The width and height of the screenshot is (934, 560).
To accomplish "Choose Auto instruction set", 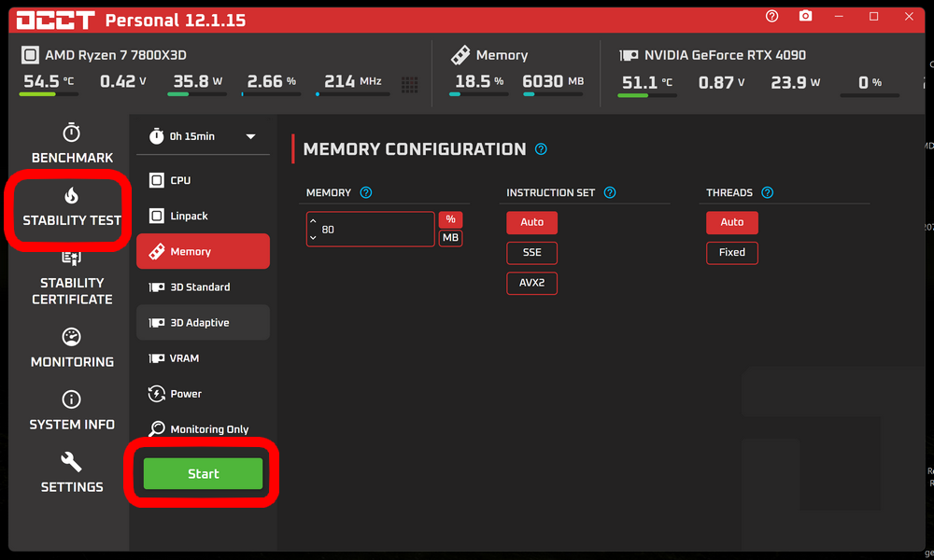I will tap(532, 222).
